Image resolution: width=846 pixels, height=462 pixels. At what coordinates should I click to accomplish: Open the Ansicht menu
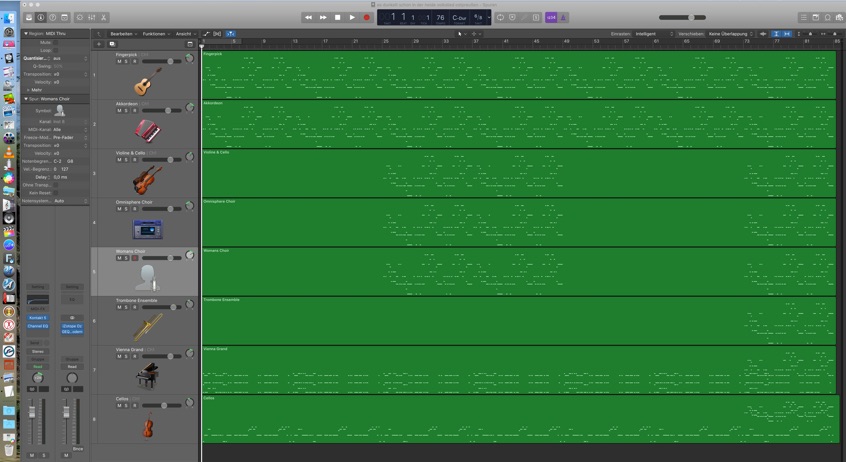(186, 33)
